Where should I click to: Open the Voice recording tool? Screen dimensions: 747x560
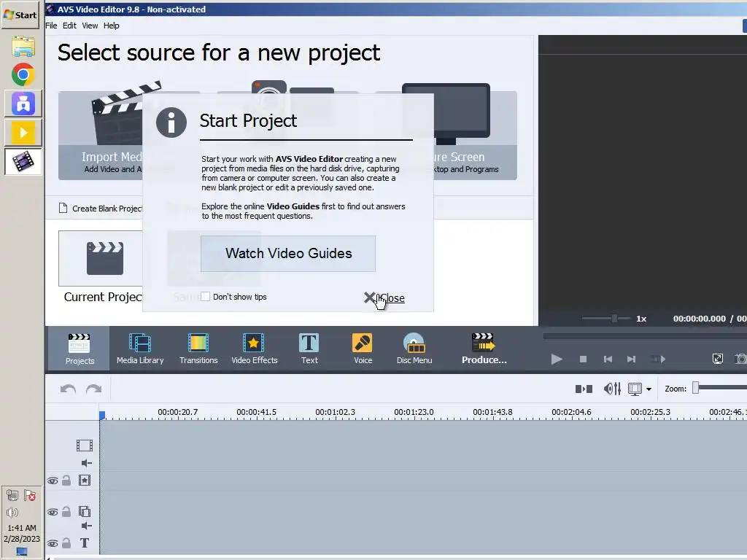(363, 349)
